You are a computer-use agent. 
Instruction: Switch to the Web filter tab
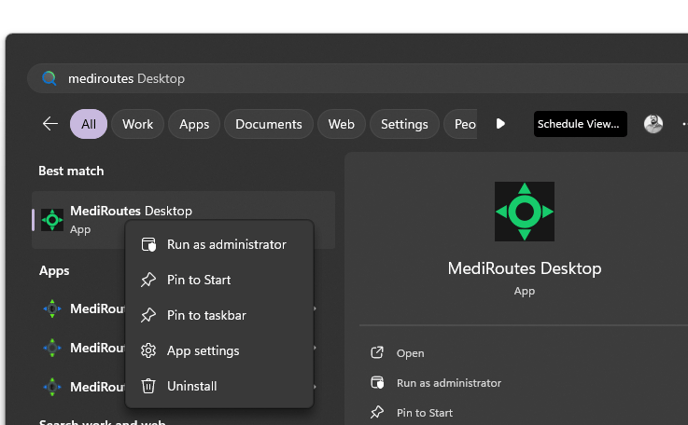[341, 124]
